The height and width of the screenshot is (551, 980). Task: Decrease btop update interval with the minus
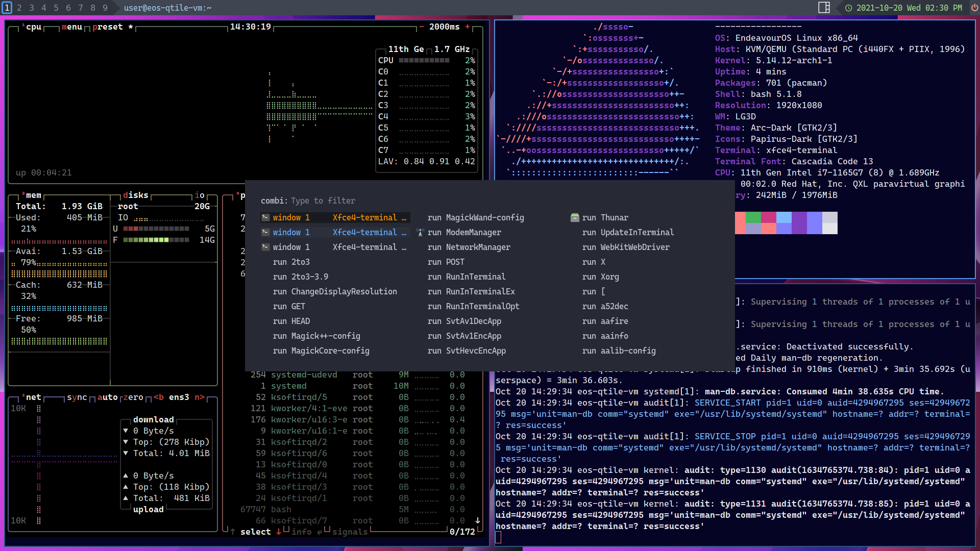coord(422,27)
